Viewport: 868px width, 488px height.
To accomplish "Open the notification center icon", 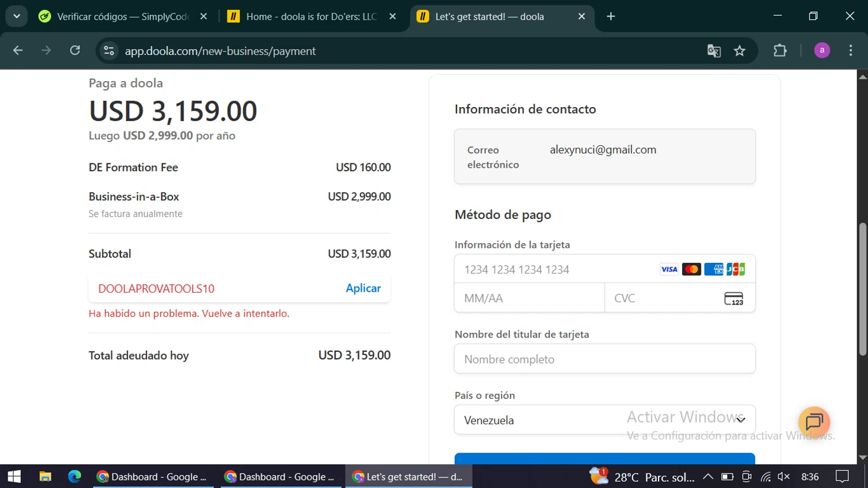I will click(x=842, y=476).
